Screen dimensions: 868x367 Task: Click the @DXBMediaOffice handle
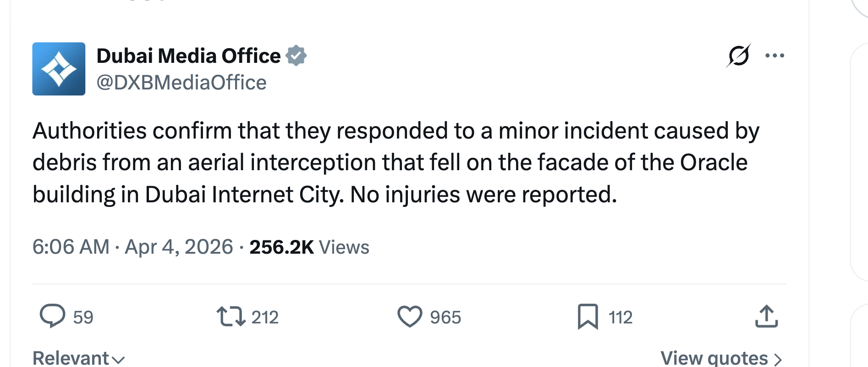point(181,83)
